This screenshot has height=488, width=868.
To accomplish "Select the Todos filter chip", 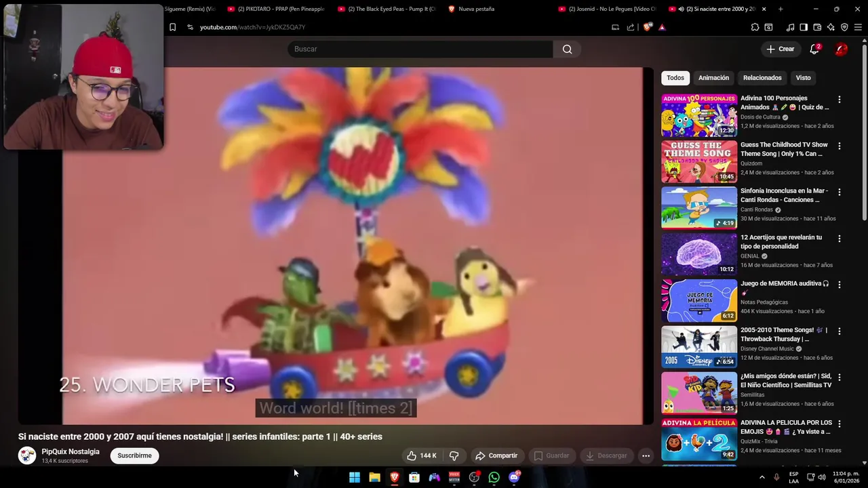I will tap(675, 78).
